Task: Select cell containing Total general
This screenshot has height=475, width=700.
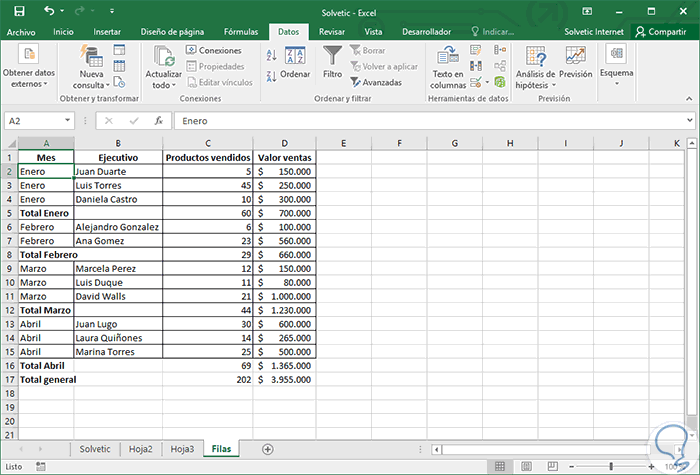Action: [x=46, y=380]
